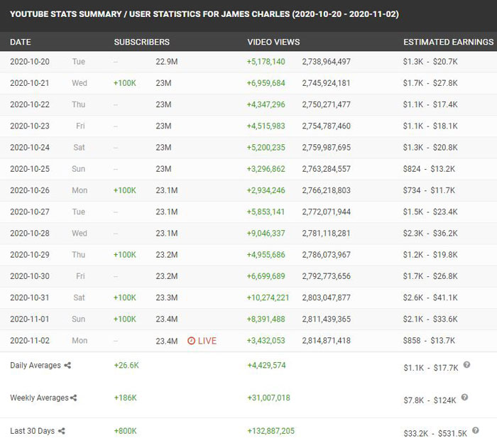The height and width of the screenshot is (448, 497).
Task: Click the +10,274,221 views value on 2020-10-31
Action: [x=268, y=298]
